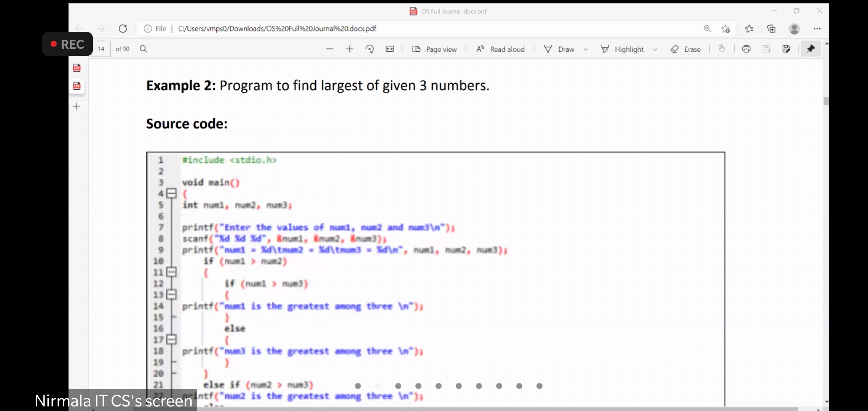This screenshot has height=411, width=868.
Task: Click the vertical scrollbar thumb
Action: pyautogui.click(x=826, y=101)
